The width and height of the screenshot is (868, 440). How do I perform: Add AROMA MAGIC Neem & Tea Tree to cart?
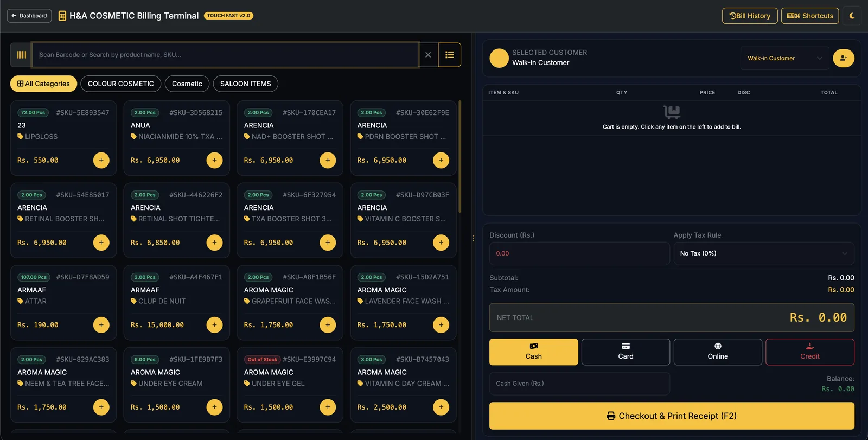click(101, 407)
